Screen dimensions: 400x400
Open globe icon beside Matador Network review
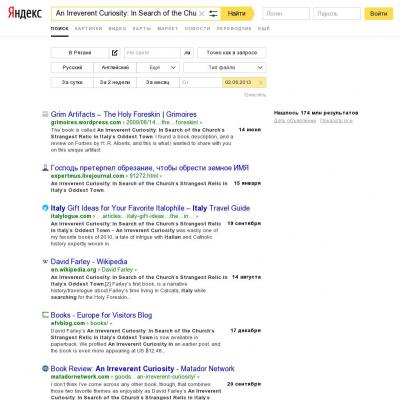(x=45, y=369)
